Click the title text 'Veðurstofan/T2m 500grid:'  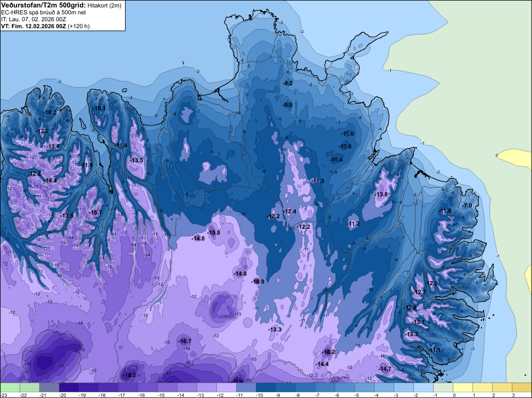pyautogui.click(x=43, y=5)
